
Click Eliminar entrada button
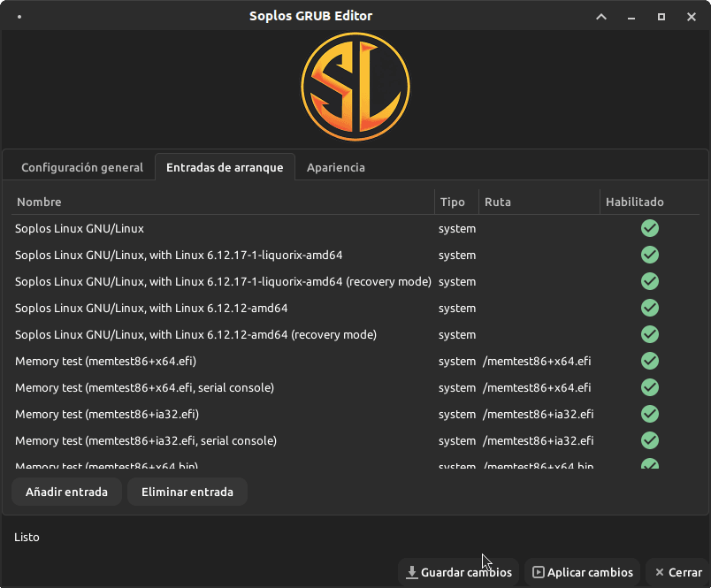187,492
